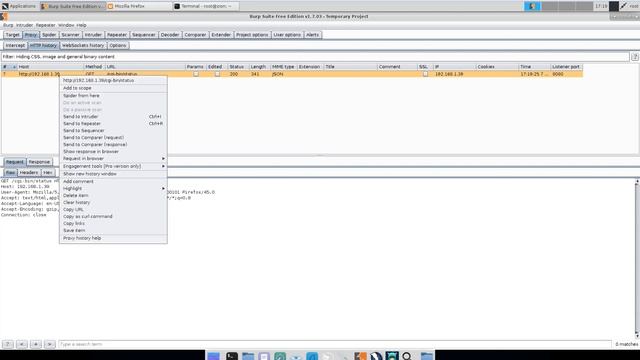This screenshot has height=360, width=640.
Task: Switch to Mozilla Firefox in taskbar
Action: click(x=139, y=6)
